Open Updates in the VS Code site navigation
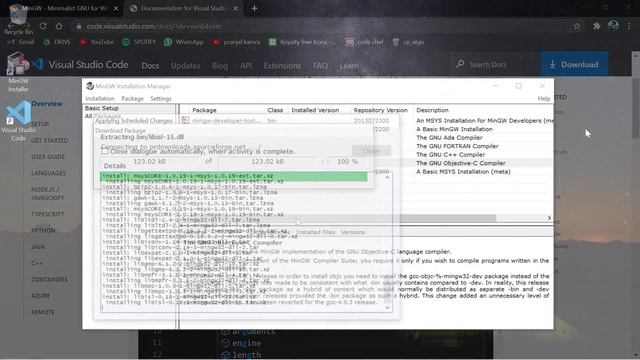The width and height of the screenshot is (640, 360). tap(185, 65)
